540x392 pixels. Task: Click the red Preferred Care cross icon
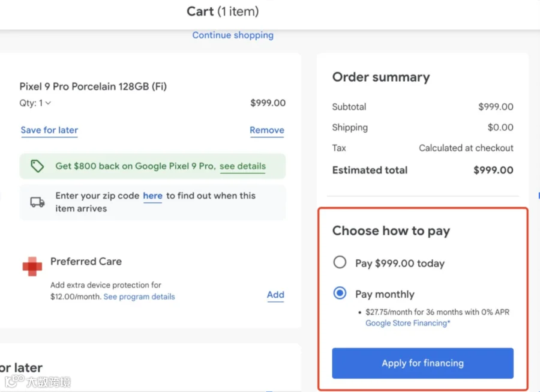pyautogui.click(x=32, y=267)
